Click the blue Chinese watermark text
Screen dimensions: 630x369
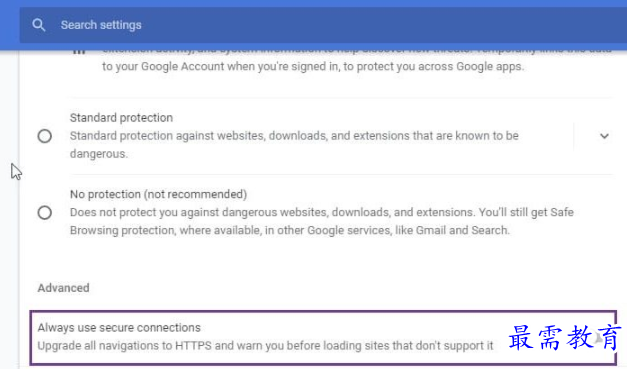click(564, 337)
